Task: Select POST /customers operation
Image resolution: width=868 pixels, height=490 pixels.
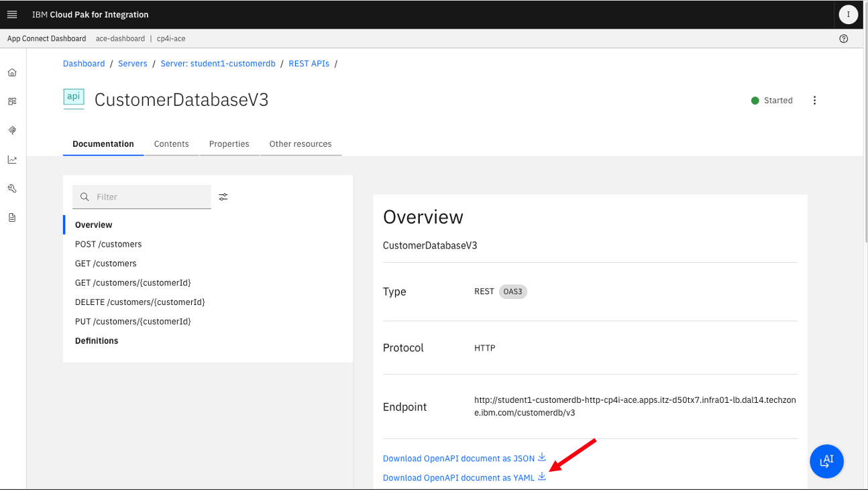Action: click(x=109, y=244)
